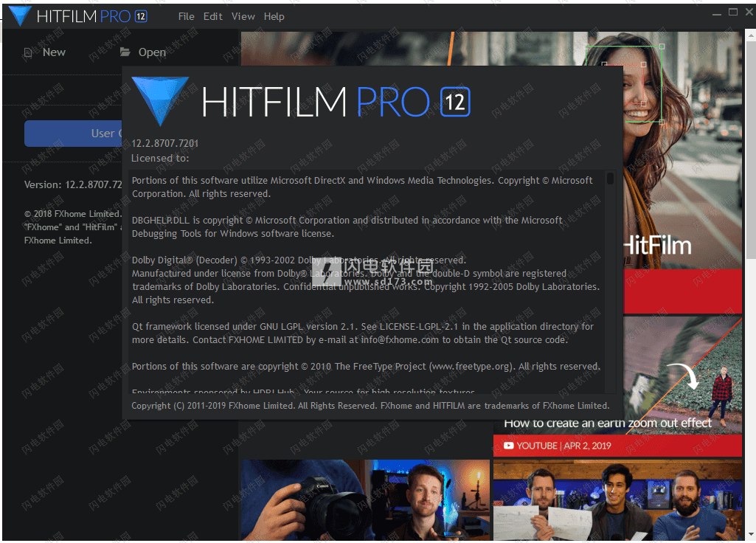Click 'How to create an earth zoom out effect' title
Image resolution: width=756 pixels, height=543 pixels.
click(608, 423)
